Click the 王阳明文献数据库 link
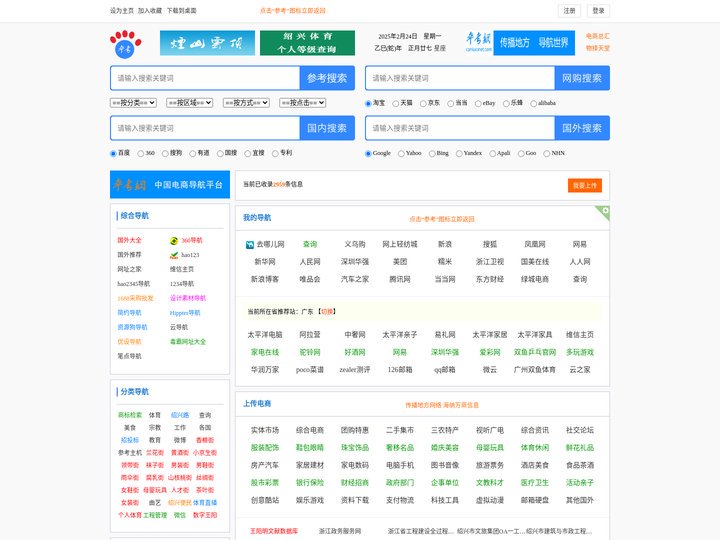This screenshot has height=540, width=720. pos(274,531)
